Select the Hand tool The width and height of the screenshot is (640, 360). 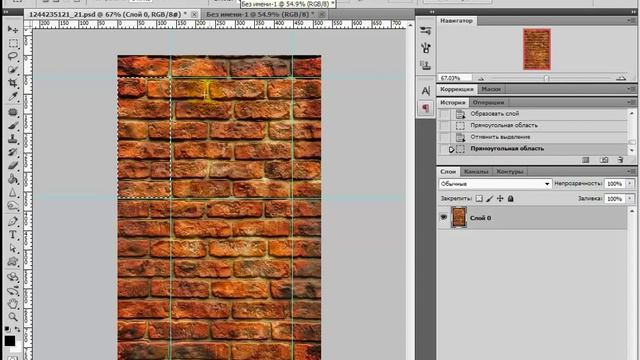pos(13,304)
